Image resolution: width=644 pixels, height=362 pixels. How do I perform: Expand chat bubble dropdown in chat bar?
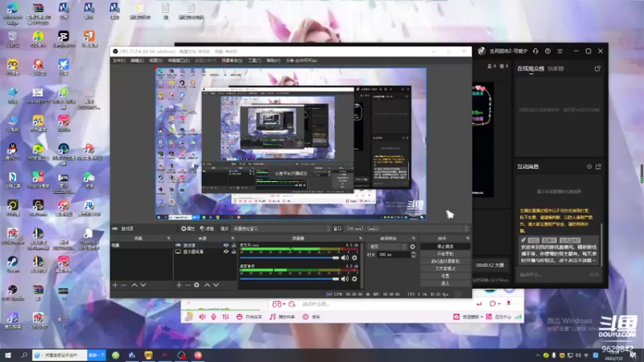tap(499, 304)
